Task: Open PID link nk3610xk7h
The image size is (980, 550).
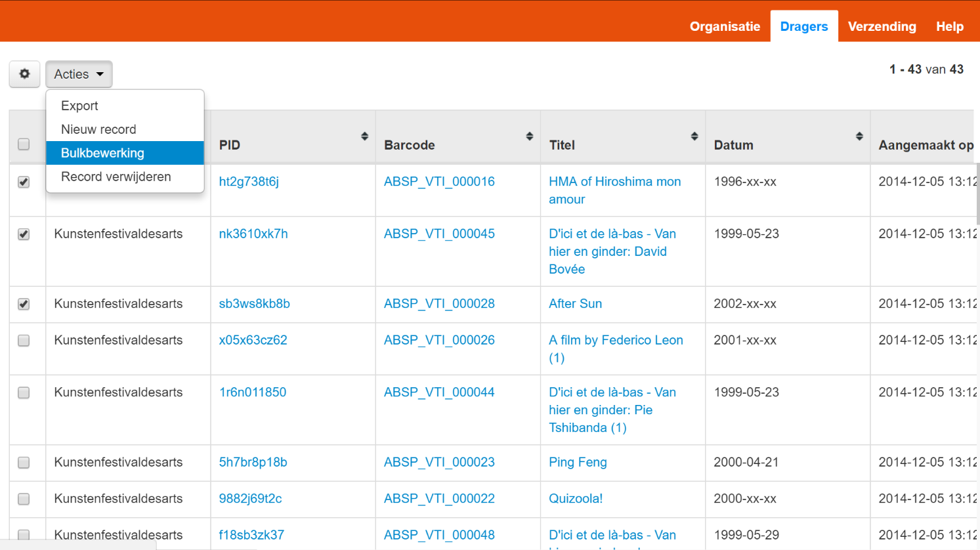Action: [253, 234]
